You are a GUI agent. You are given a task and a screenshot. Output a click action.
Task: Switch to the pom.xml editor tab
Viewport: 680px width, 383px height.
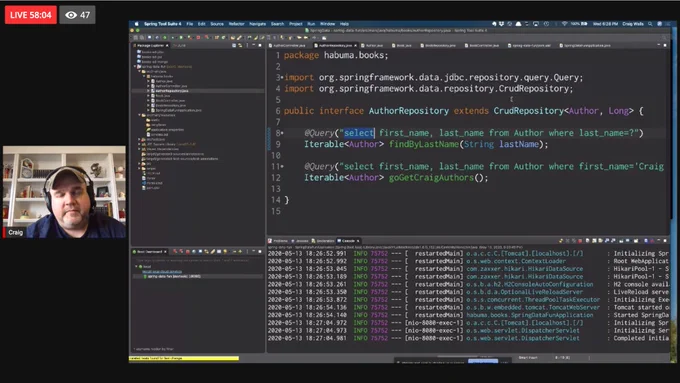(530, 45)
